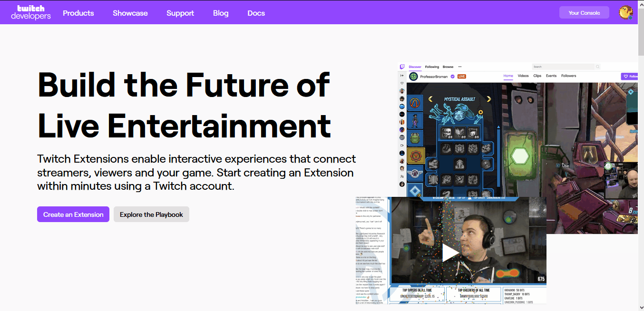
Task: Go to the Showcase page
Action: (130, 13)
